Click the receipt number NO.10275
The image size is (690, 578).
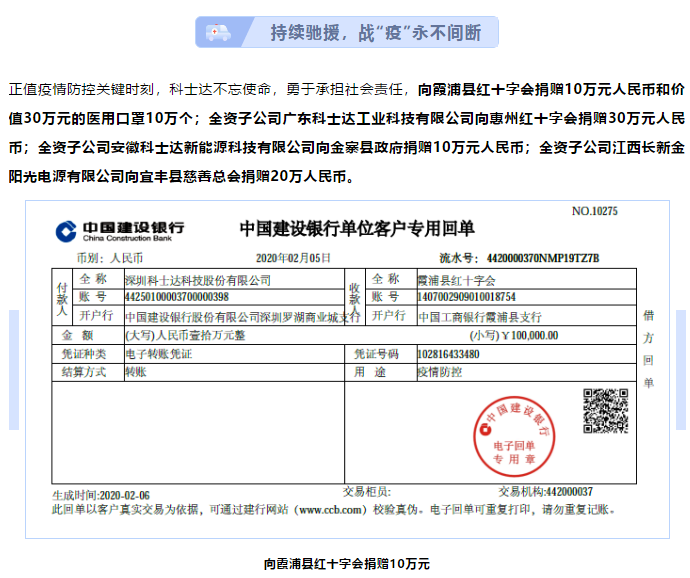tap(595, 211)
